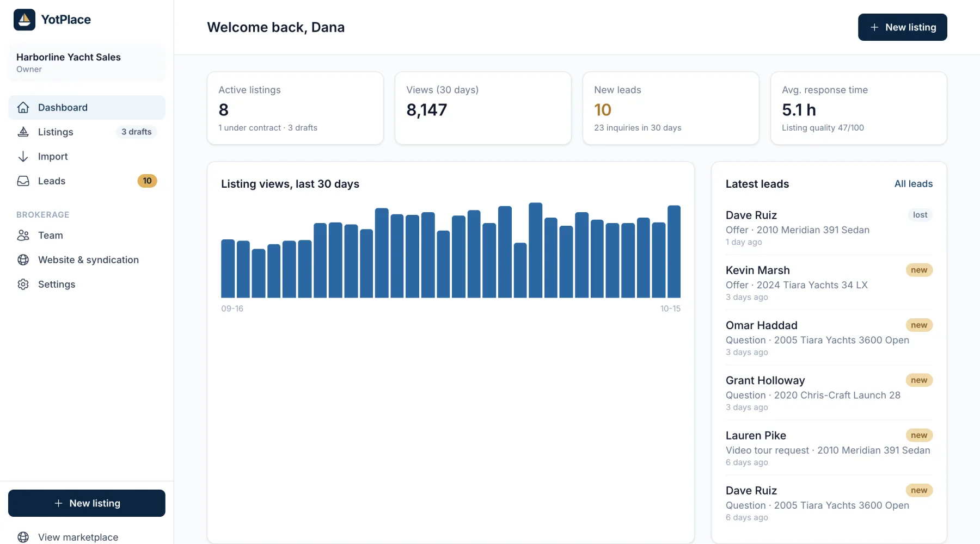Click the YotPlace sailboat logo icon
This screenshot has height=544, width=980.
24,20
